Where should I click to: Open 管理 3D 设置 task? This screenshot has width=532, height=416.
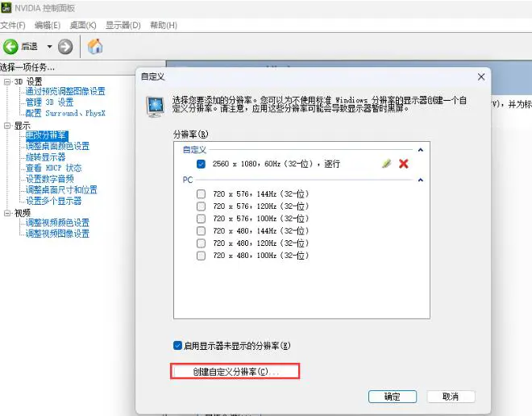coord(49,102)
